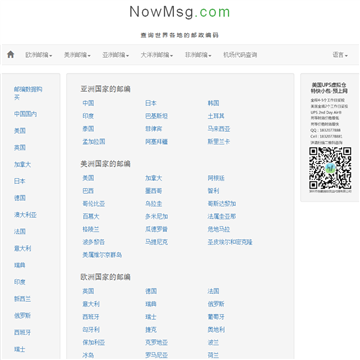Screen dimensions: 360x360
Task: Open 马提尼克 postal codes link
Action: pos(156,242)
